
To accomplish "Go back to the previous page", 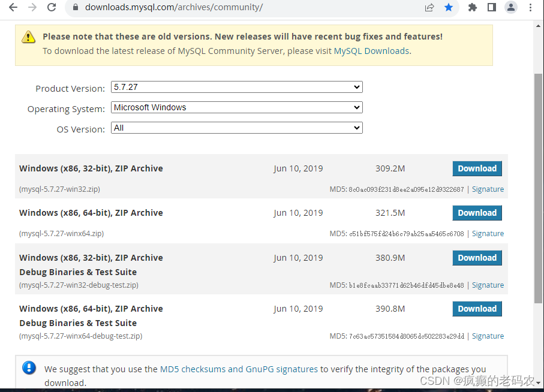I will coord(13,7).
